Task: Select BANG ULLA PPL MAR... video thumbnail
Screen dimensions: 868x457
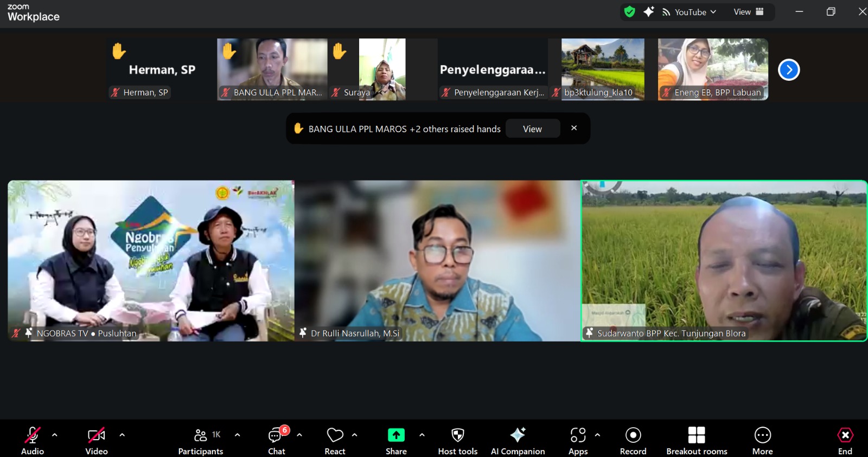Action: tap(272, 69)
